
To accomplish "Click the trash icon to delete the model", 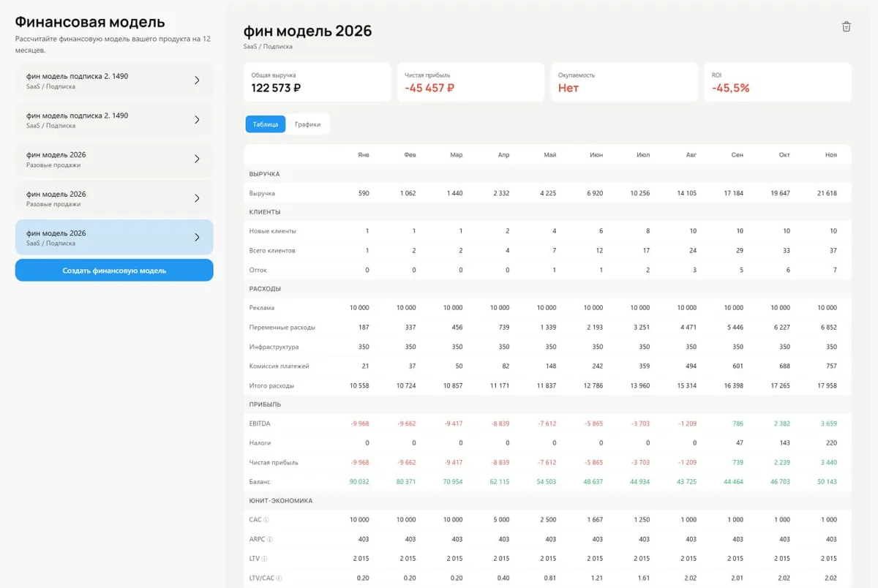I will click(x=846, y=27).
